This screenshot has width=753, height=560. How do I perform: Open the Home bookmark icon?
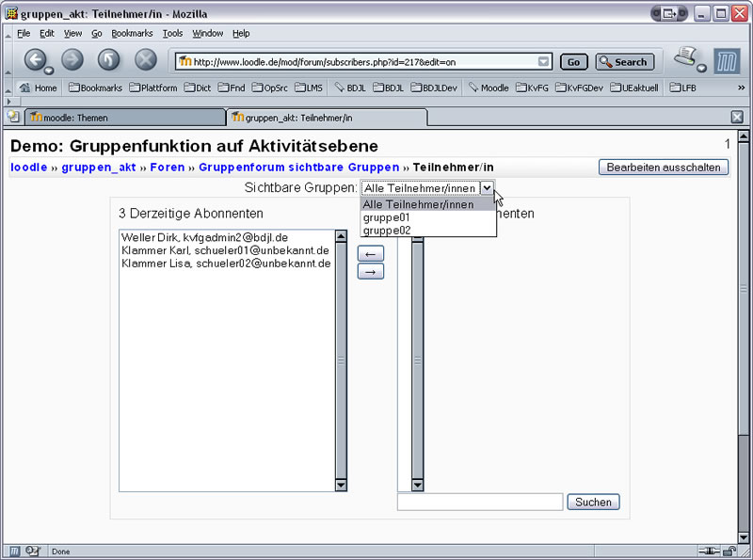tap(24, 88)
